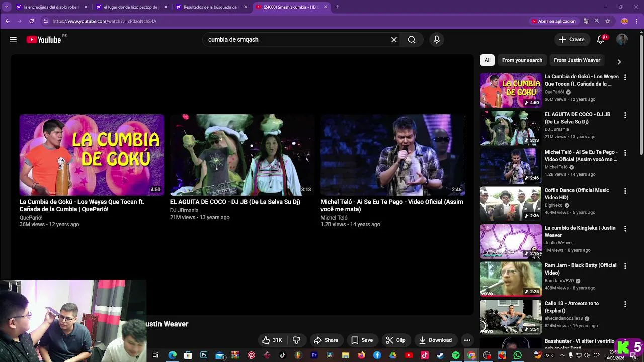This screenshot has width=644, height=362.
Task: Open 'Calle 13 - Atrevete te te' sidebar title
Action: click(x=572, y=307)
